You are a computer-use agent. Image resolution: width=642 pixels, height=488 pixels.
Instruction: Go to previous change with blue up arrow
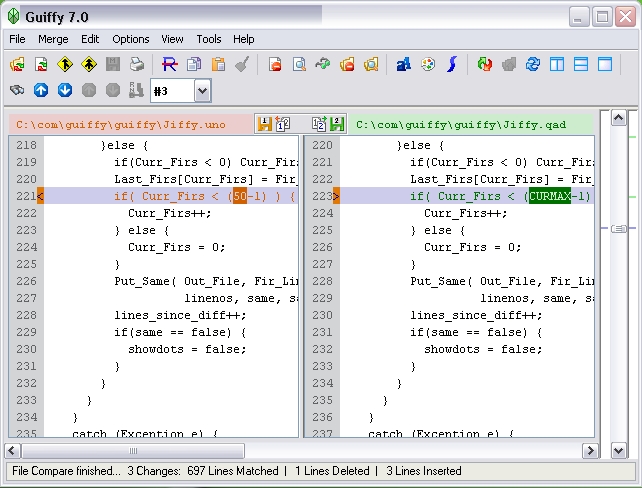[41, 90]
